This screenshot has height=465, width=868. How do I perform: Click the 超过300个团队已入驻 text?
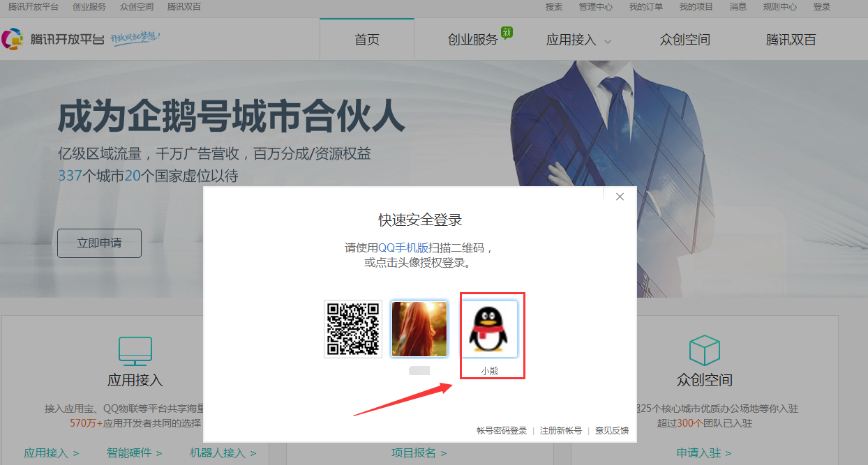click(x=704, y=423)
